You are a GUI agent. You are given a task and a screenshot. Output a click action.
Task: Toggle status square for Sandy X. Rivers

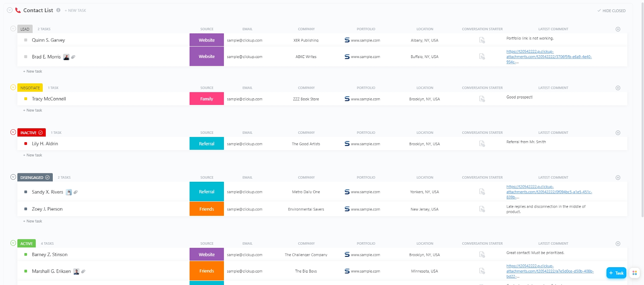26,192
